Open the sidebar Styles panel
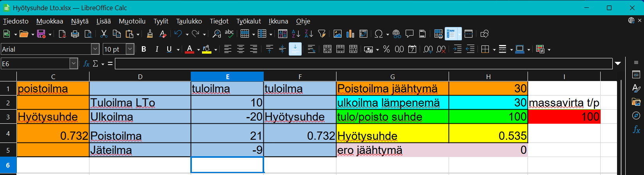Viewport: 644px width, 175px height. click(636, 88)
